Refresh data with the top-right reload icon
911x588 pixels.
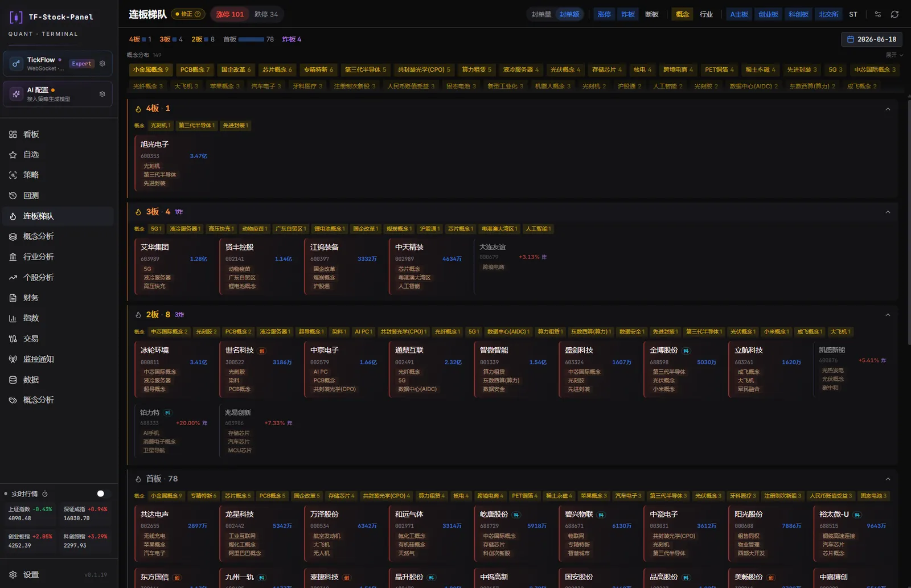[894, 14]
